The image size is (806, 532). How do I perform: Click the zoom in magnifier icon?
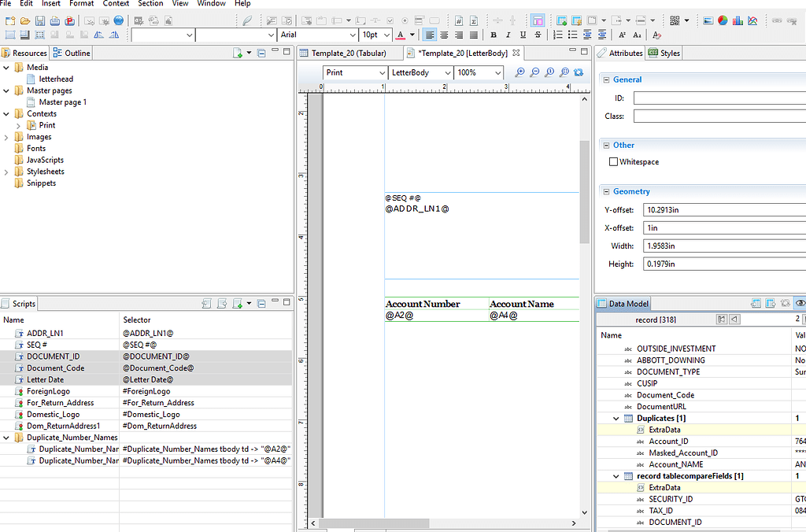pyautogui.click(x=519, y=72)
